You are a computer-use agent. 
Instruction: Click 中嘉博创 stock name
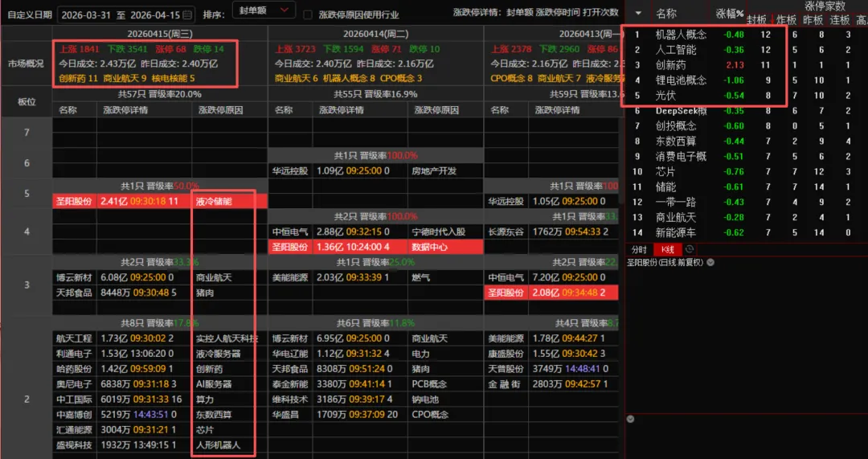(74, 415)
